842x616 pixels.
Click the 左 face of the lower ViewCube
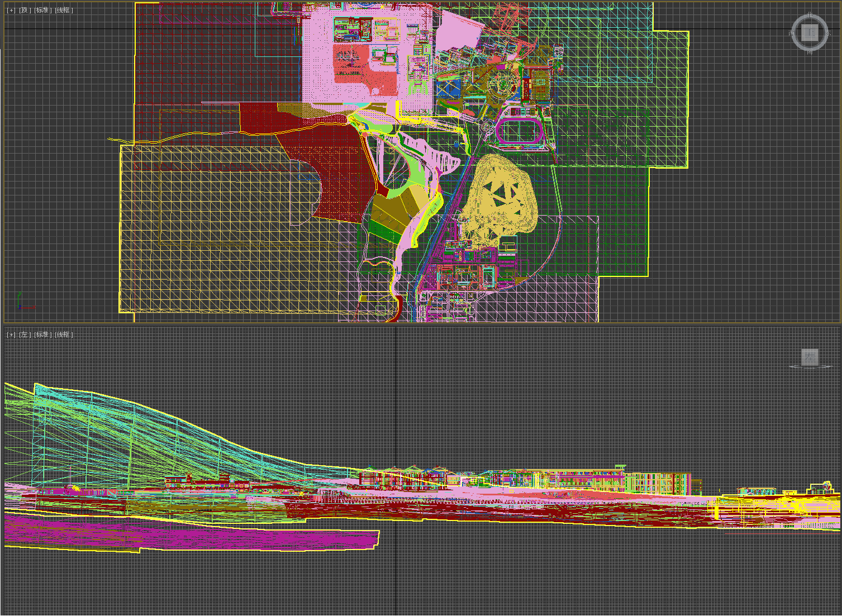[810, 356]
